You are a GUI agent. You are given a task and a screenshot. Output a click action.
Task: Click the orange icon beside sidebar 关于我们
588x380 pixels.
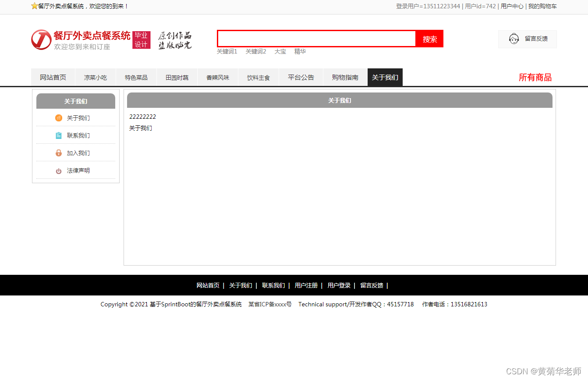pos(59,118)
